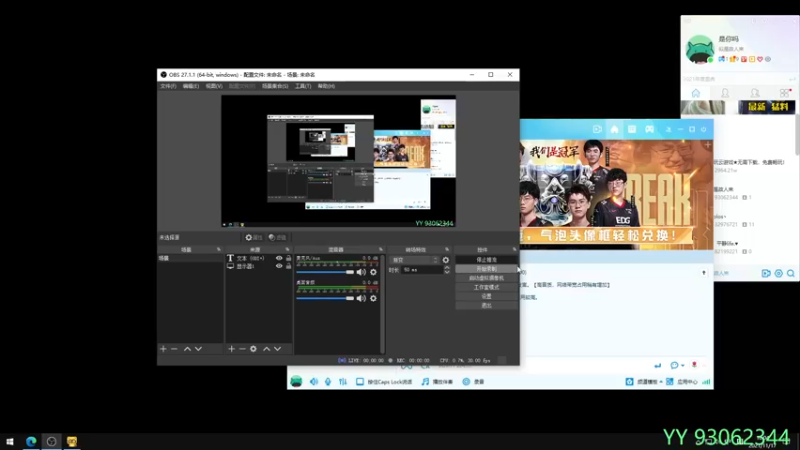Adjust the Desktop Audio volume slider
The width and height of the screenshot is (800, 450).
point(325,298)
